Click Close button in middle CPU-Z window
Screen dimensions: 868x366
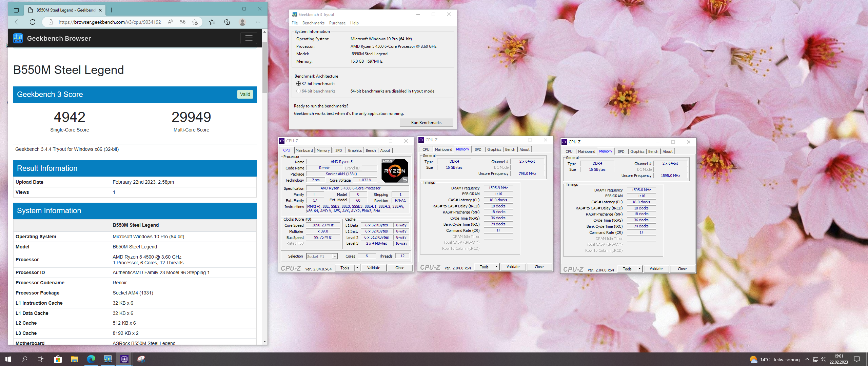click(539, 267)
